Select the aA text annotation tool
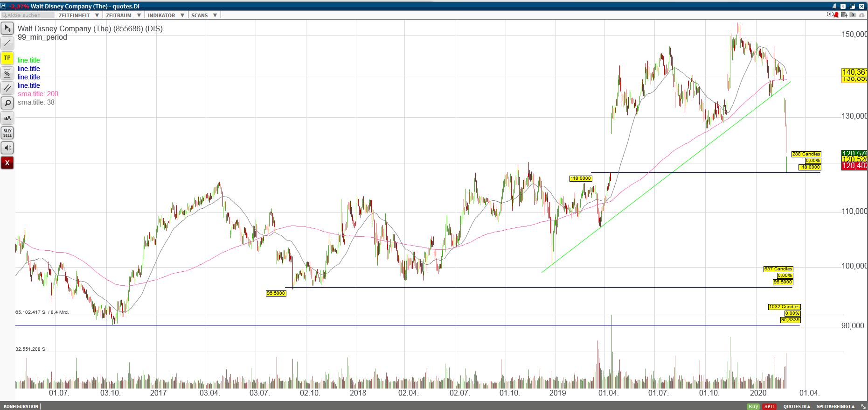This screenshot has width=868, height=410. click(7, 118)
